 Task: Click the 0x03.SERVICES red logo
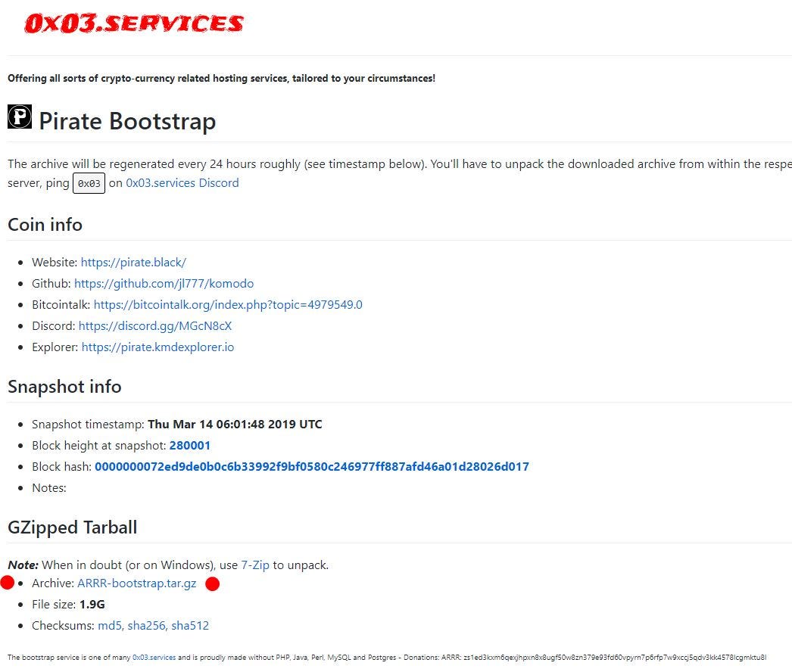click(x=134, y=23)
